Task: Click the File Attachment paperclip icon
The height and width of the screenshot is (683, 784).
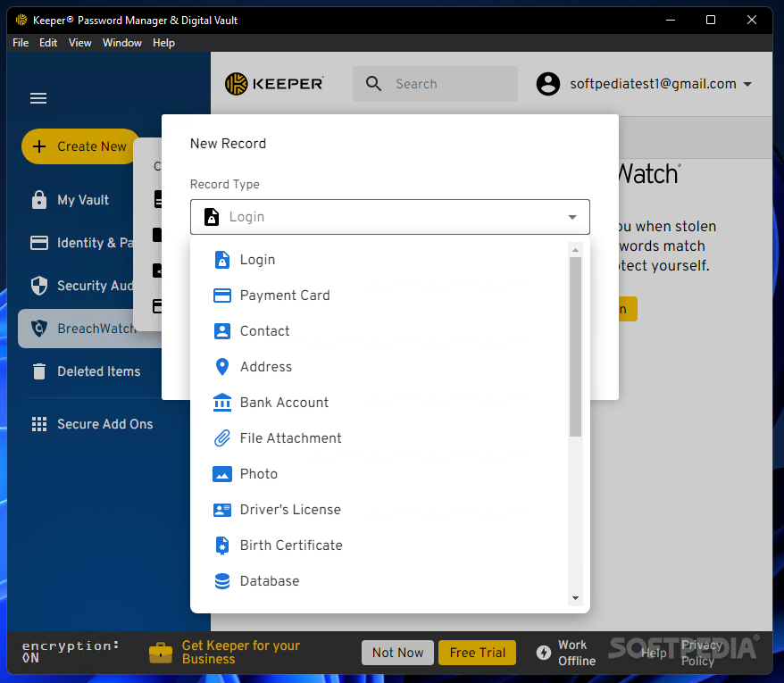Action: click(222, 438)
